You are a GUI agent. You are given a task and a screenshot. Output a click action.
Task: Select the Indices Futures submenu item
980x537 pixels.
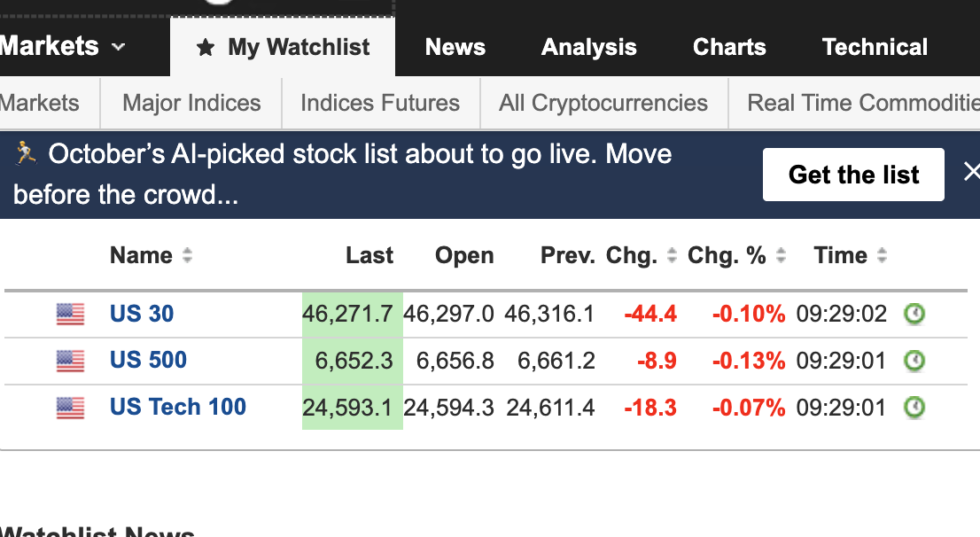380,103
